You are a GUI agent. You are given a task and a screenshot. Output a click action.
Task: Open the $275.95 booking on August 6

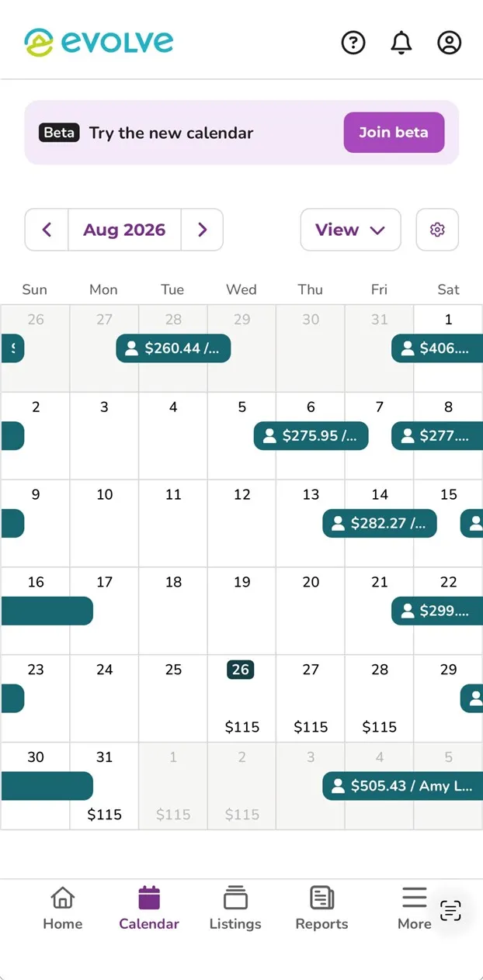[x=311, y=436]
